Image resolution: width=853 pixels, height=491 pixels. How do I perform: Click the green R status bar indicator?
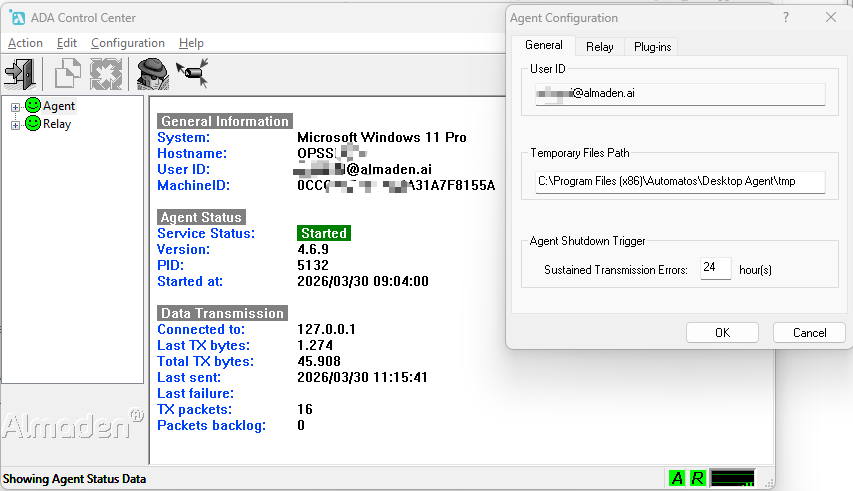697,478
